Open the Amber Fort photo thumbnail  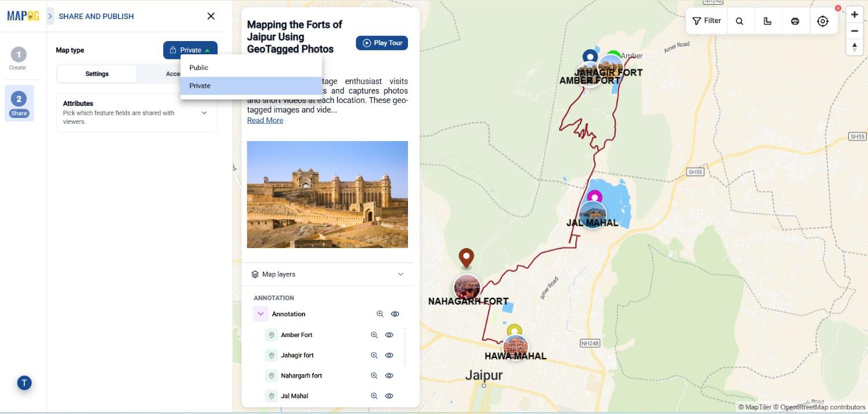[328, 194]
